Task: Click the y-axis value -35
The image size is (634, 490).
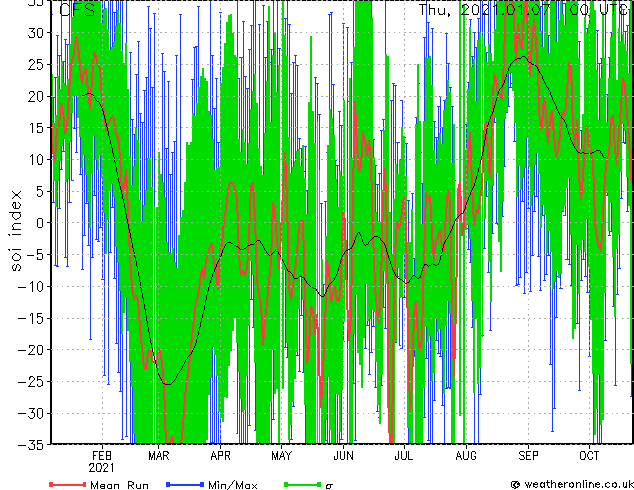Action: tap(31, 445)
